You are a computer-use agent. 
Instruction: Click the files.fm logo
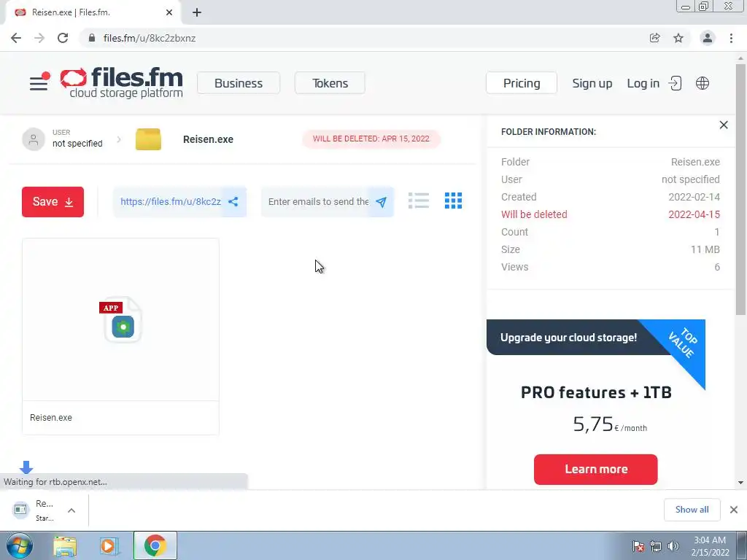tap(122, 82)
